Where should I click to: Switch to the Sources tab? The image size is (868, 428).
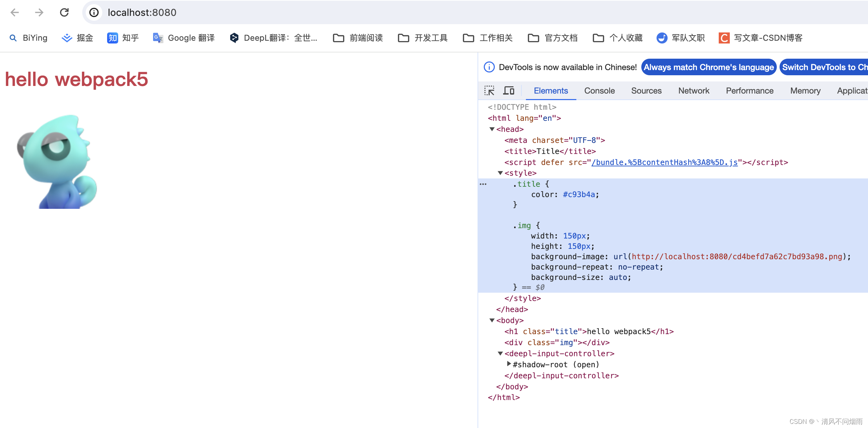tap(647, 91)
